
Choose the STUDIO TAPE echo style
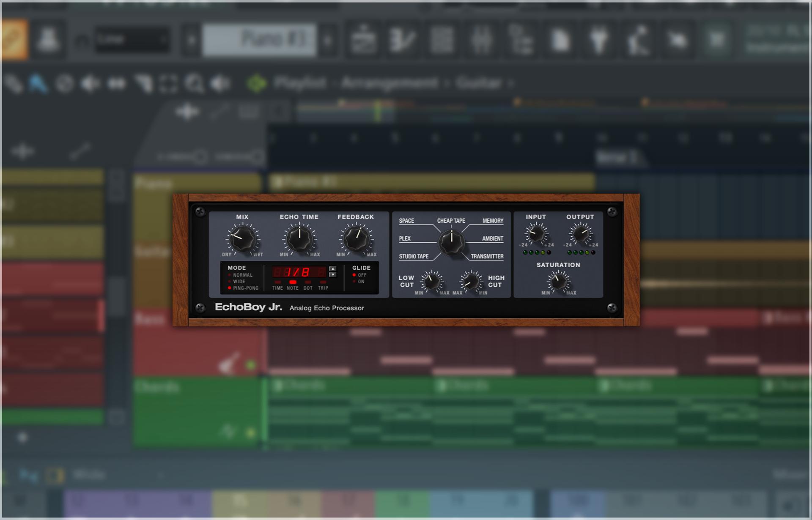point(414,256)
